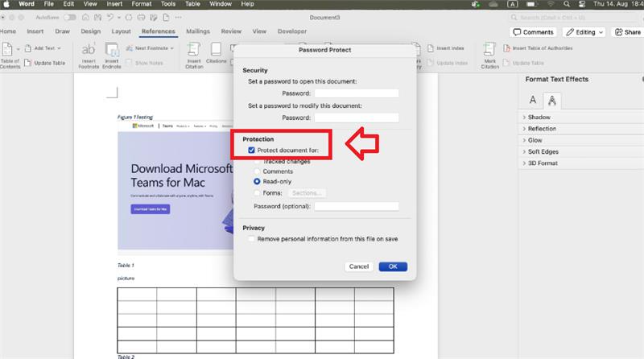Image resolution: width=644 pixels, height=359 pixels.
Task: Open the Undo history dropdown arrow
Action: pos(119,18)
